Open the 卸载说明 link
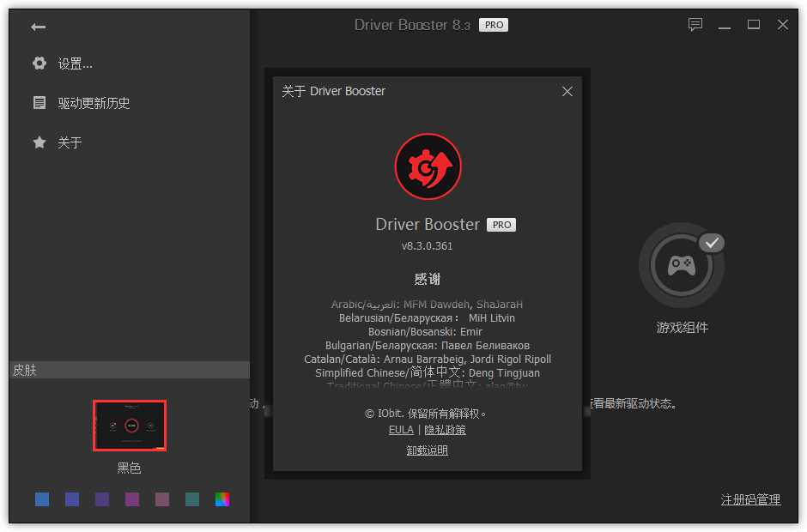807x532 pixels. tap(428, 450)
